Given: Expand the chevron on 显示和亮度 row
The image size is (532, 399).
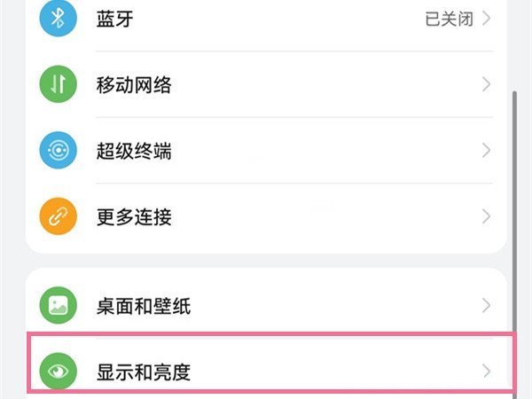Looking at the screenshot, I should click(486, 372).
